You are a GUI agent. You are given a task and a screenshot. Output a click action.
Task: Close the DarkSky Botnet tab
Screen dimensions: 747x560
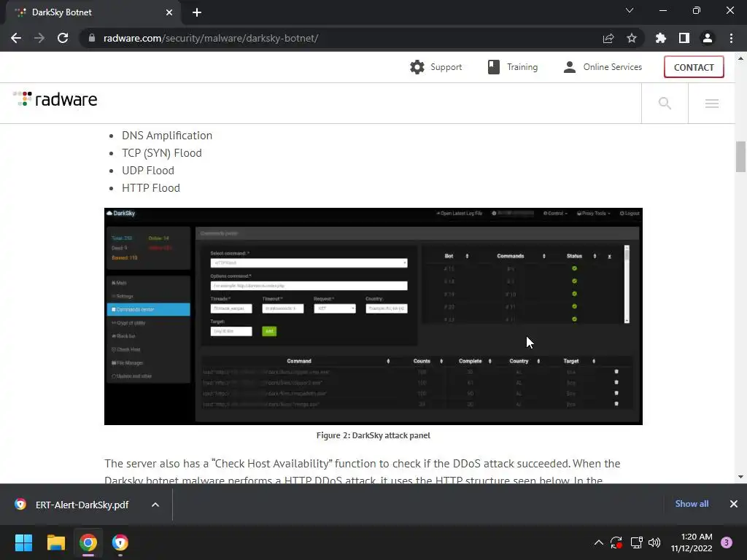169,12
